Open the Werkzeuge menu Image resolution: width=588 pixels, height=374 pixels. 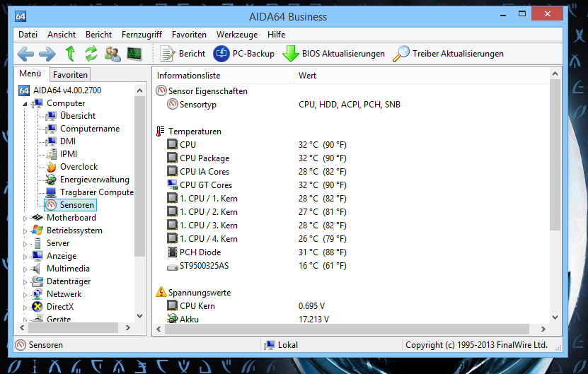point(237,35)
